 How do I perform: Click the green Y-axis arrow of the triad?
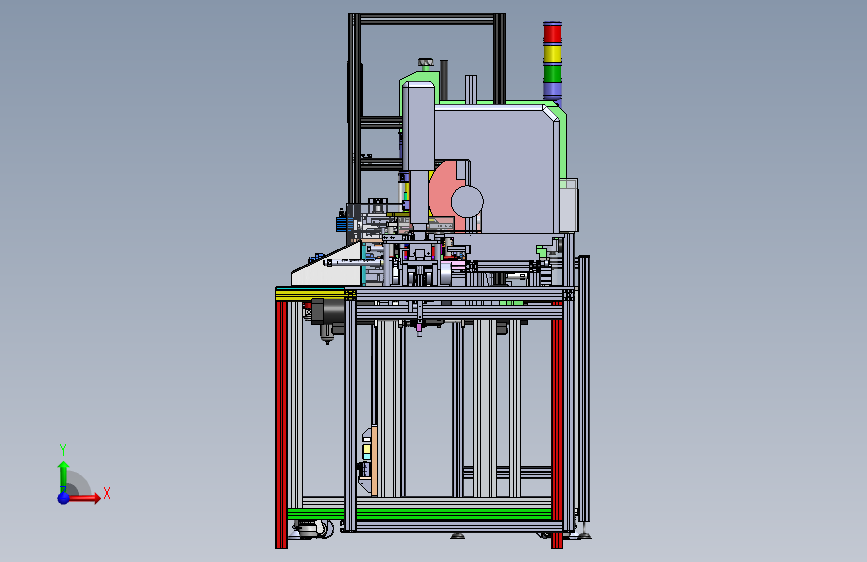[64, 475]
